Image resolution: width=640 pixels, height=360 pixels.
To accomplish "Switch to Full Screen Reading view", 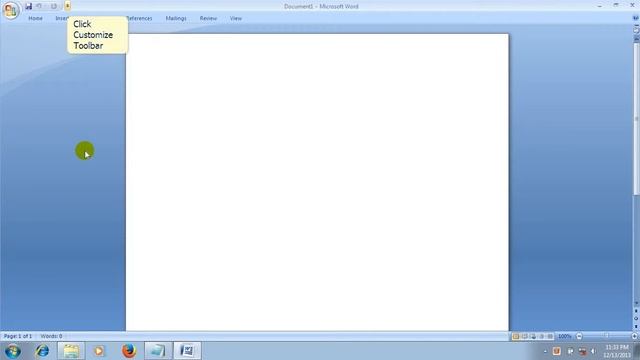I will [x=524, y=336].
